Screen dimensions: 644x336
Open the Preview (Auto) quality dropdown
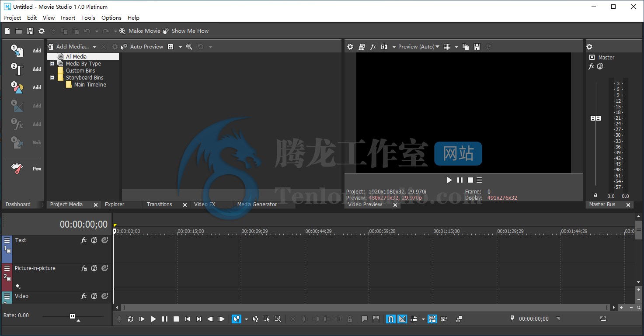[419, 47]
